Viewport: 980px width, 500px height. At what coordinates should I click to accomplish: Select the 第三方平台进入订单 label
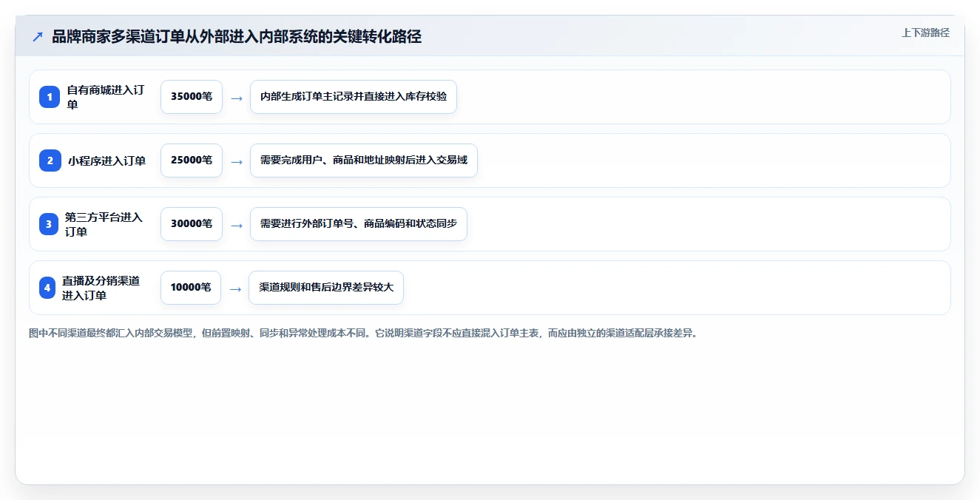(x=104, y=224)
